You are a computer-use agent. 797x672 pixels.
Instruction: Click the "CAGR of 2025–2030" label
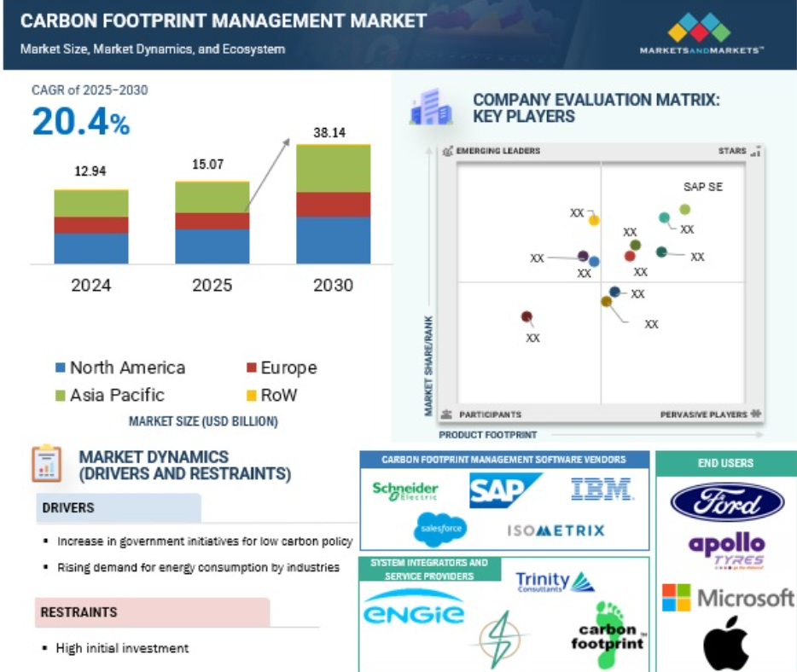(x=90, y=90)
